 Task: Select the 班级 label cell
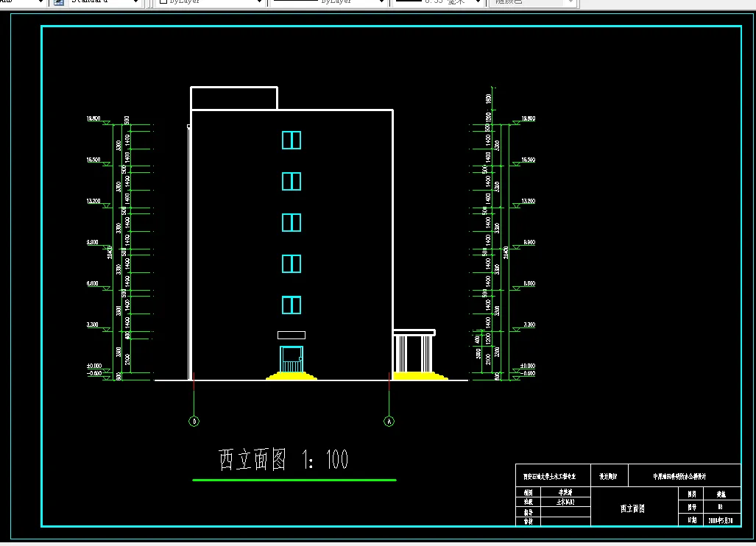click(x=529, y=502)
